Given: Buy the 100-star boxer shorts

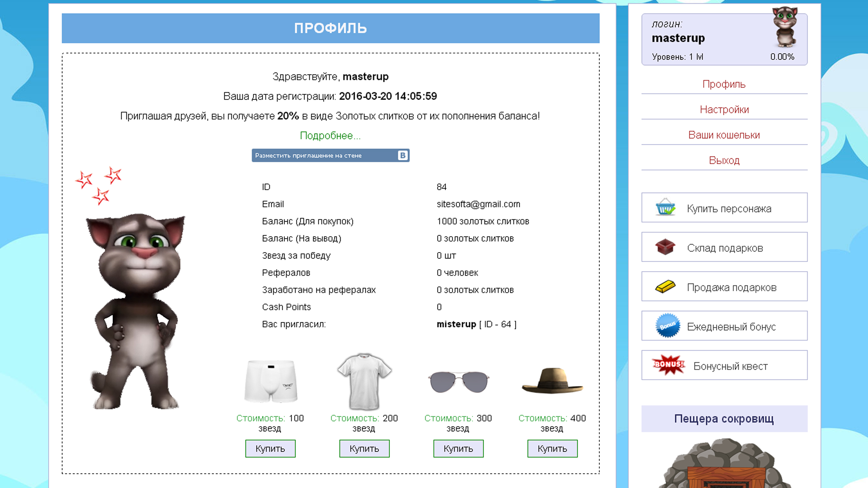Looking at the screenshot, I should coord(270,449).
